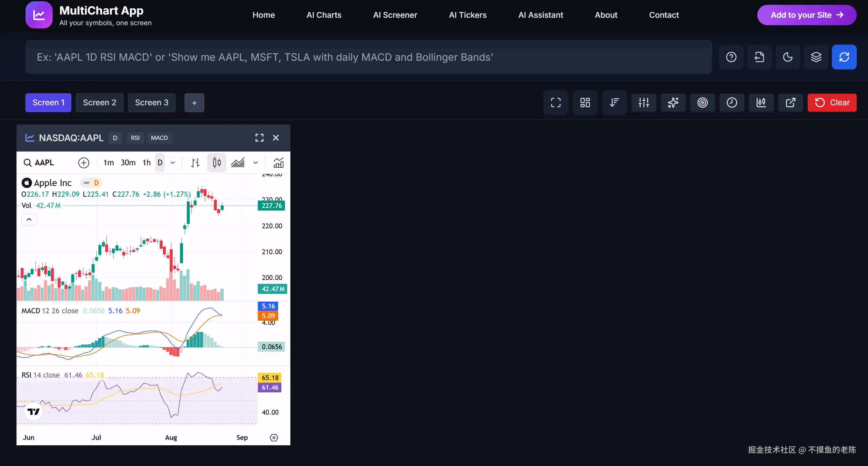
Task: Open the AI Screener menu item
Action: tap(395, 15)
